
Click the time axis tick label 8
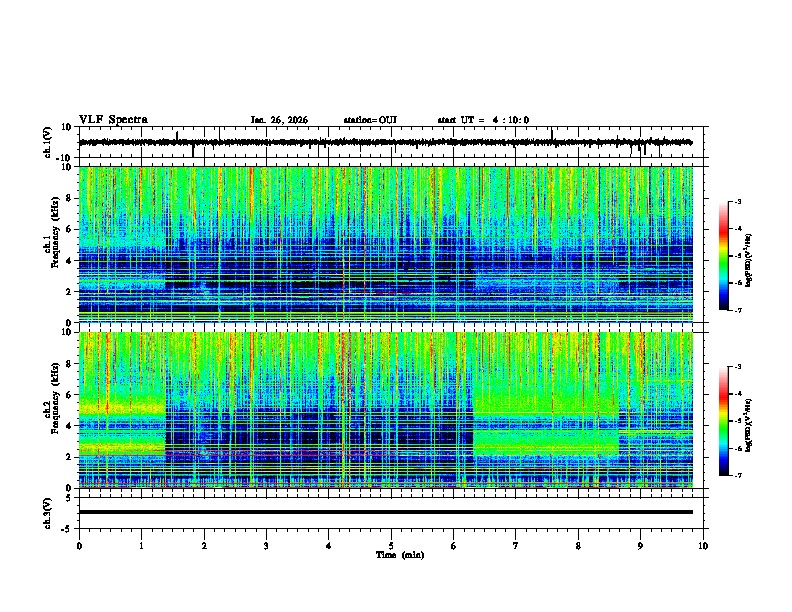click(x=578, y=546)
